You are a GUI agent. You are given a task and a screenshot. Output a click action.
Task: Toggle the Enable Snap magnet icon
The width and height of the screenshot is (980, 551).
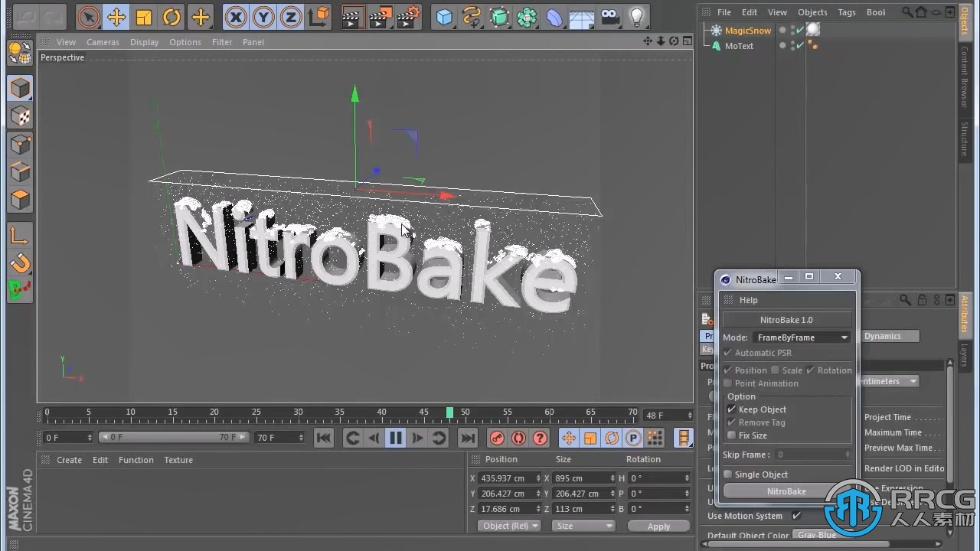(20, 263)
